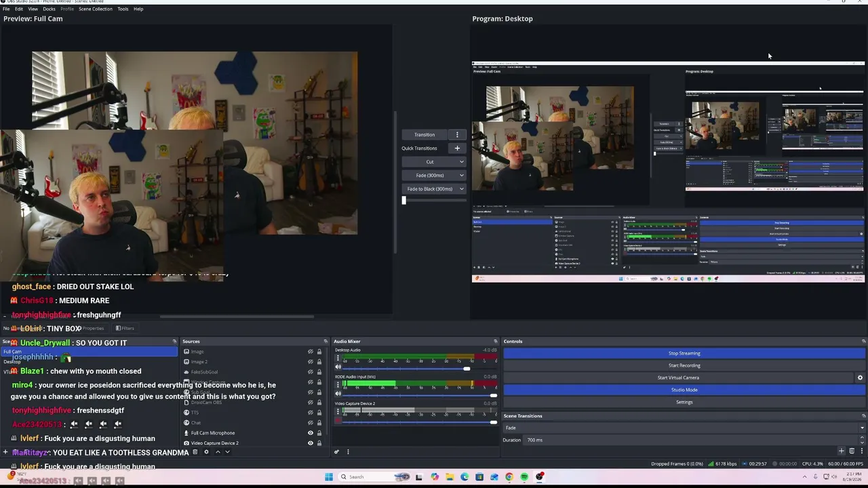Open the Transition options three-dot menu

(457, 135)
